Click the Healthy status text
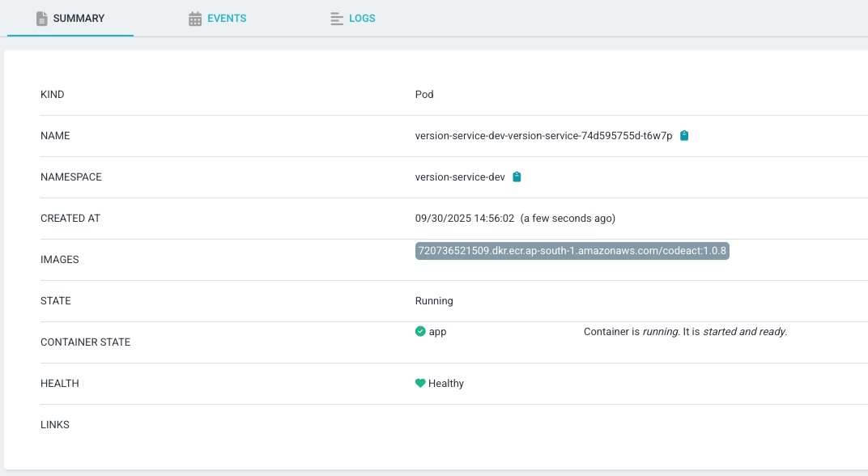This screenshot has width=868, height=476. coord(446,384)
